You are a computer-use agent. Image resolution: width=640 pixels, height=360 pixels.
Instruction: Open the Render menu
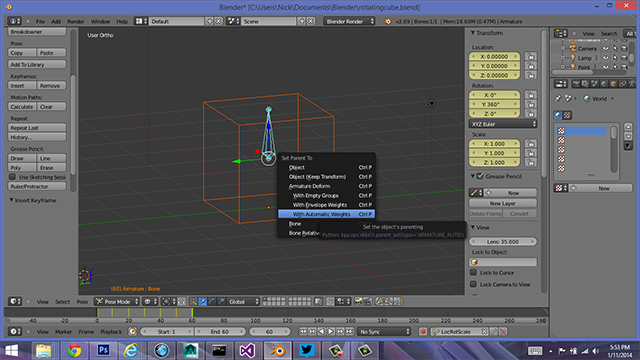(x=76, y=21)
